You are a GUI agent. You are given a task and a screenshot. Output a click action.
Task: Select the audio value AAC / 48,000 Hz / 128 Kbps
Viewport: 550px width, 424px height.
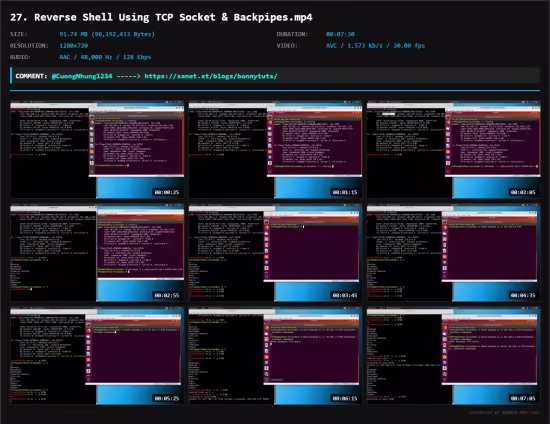105,57
